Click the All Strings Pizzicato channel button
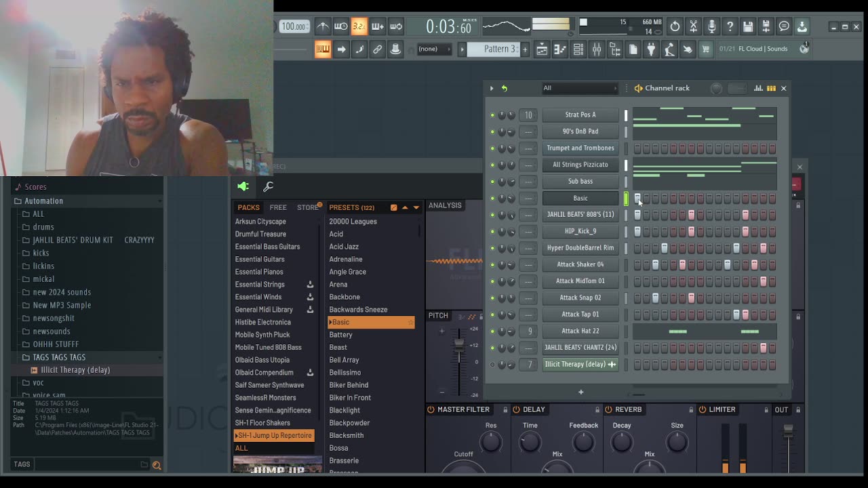 580,165
